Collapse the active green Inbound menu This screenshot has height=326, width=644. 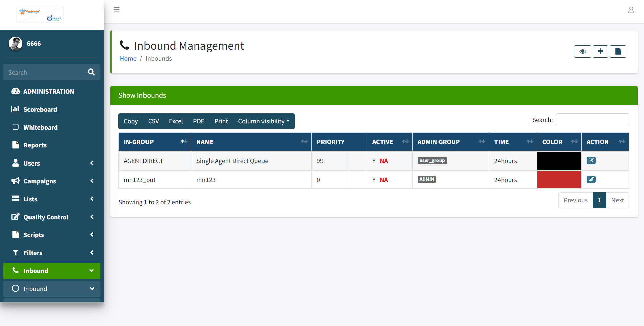coord(52,271)
